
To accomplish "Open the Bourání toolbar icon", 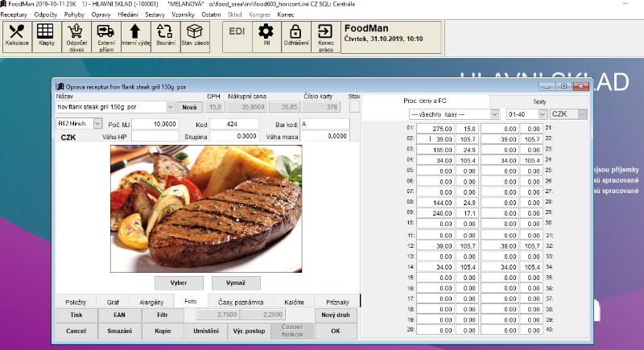I will click(166, 37).
